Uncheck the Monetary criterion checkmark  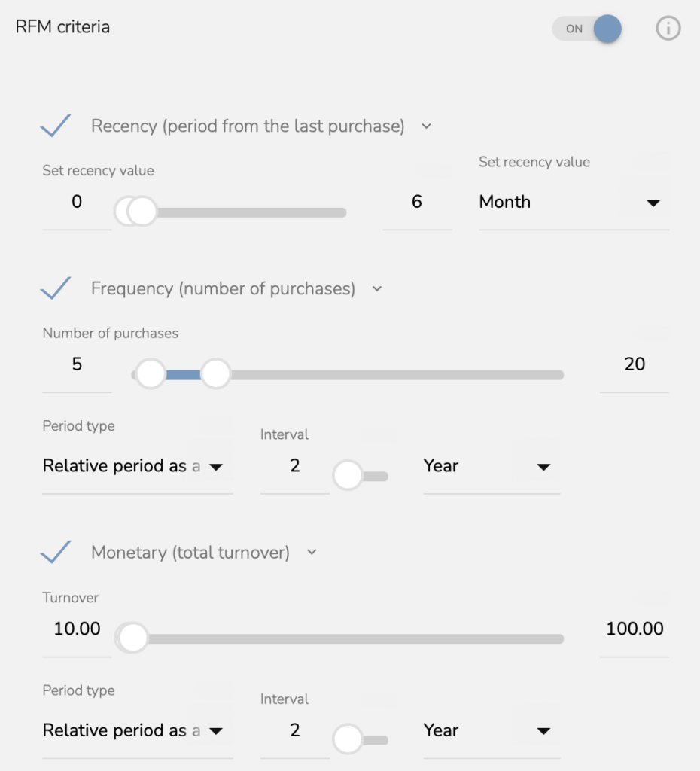pyautogui.click(x=56, y=552)
